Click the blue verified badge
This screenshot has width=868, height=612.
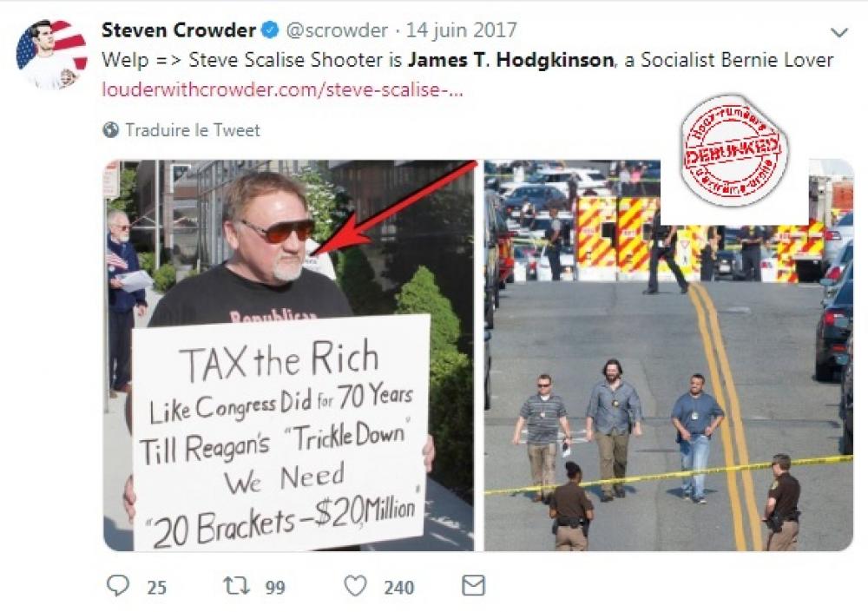(270, 30)
